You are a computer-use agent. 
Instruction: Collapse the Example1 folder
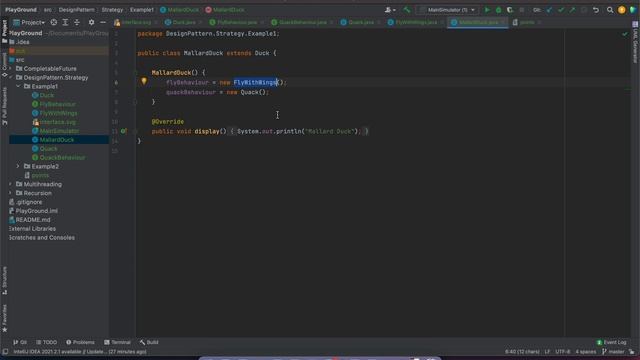(18, 86)
